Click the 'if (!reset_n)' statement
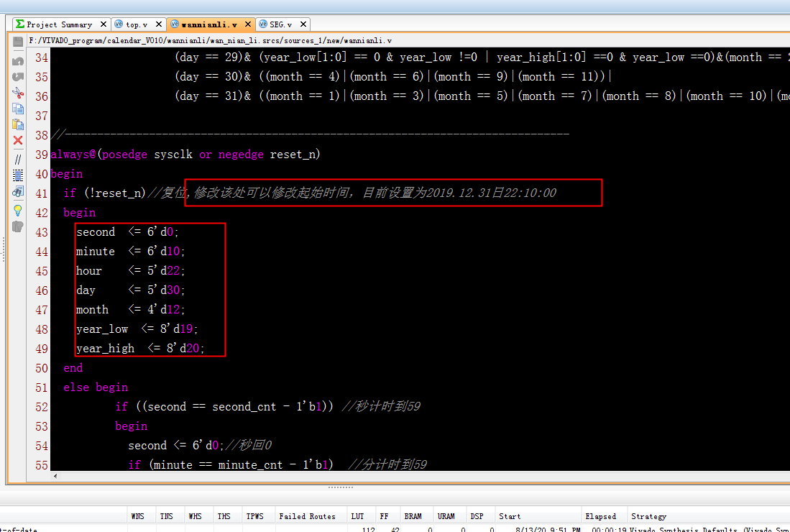Viewport: 790px width, 532px height. tap(105, 193)
